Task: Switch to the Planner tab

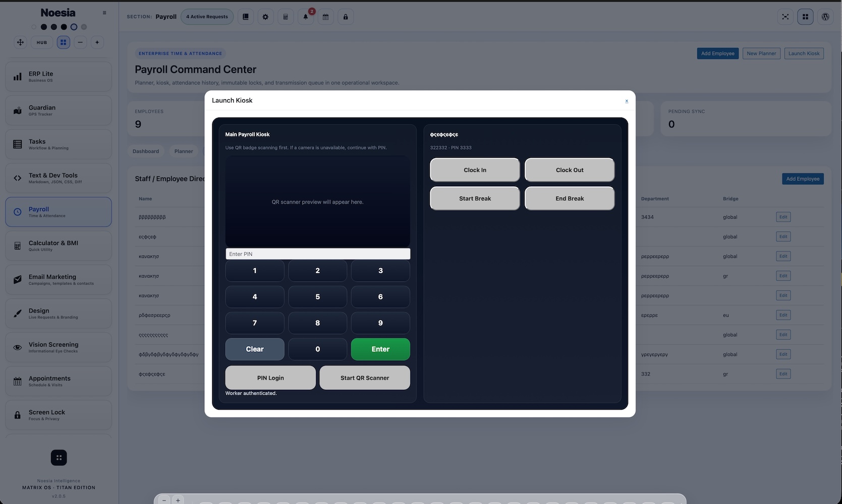Action: pyautogui.click(x=184, y=151)
